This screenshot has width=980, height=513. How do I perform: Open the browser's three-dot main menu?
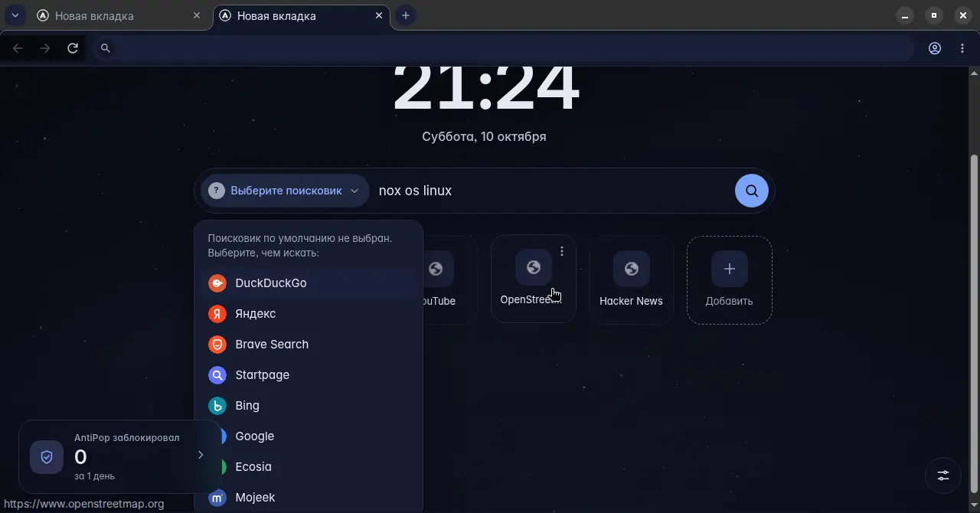962,48
